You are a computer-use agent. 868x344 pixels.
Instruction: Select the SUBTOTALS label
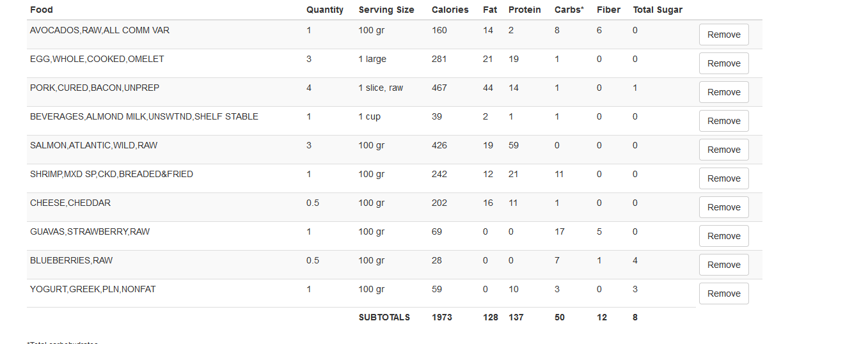tap(384, 317)
